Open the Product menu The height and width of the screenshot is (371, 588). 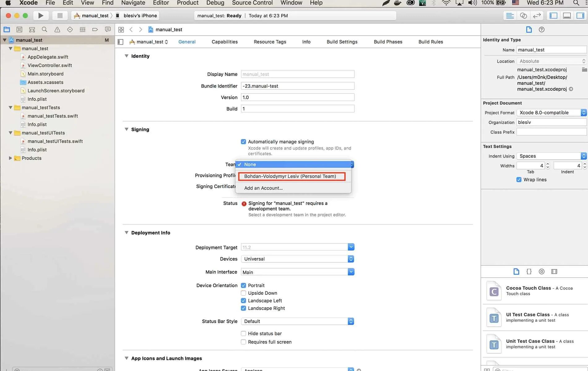coord(188,3)
